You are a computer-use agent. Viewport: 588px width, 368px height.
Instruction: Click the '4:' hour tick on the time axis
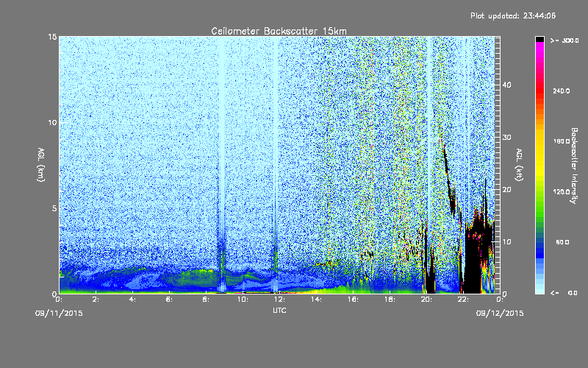132,300
